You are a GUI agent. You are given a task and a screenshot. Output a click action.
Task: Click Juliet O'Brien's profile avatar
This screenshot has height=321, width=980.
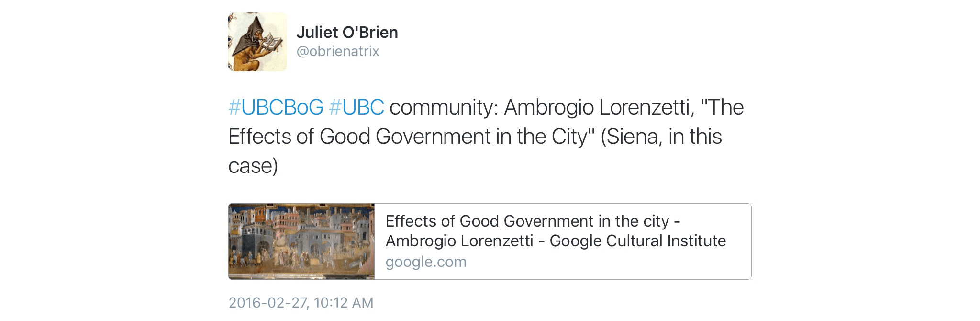(257, 42)
